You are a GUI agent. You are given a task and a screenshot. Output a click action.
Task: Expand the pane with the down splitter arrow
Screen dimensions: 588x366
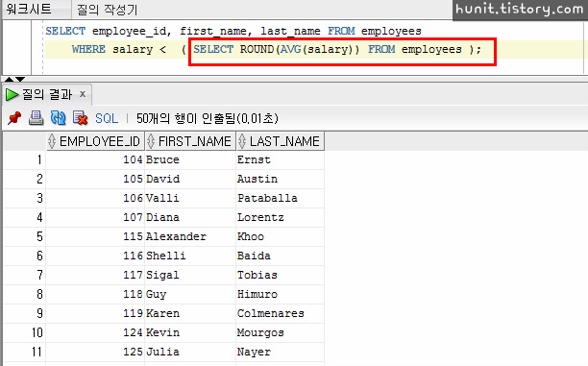click(x=20, y=79)
